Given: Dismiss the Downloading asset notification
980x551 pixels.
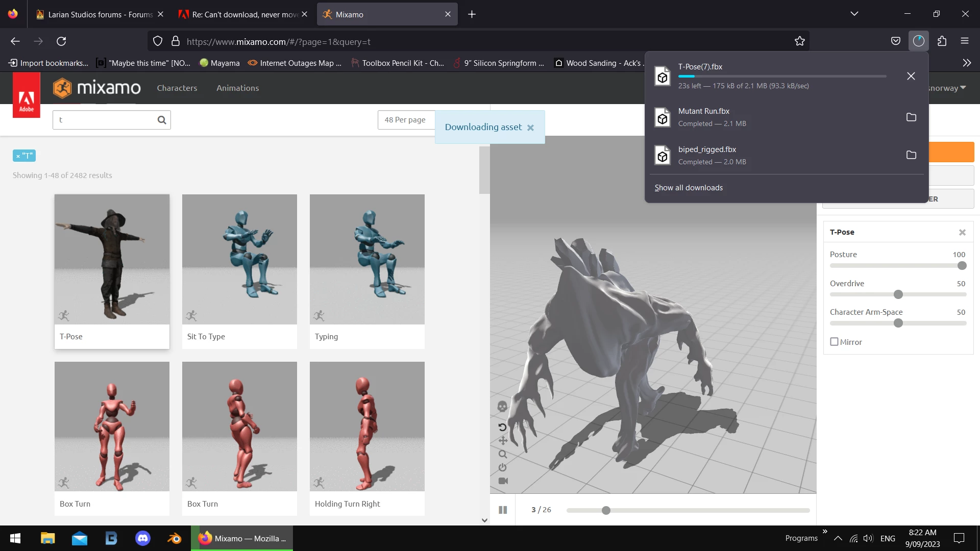Looking at the screenshot, I should [531, 128].
